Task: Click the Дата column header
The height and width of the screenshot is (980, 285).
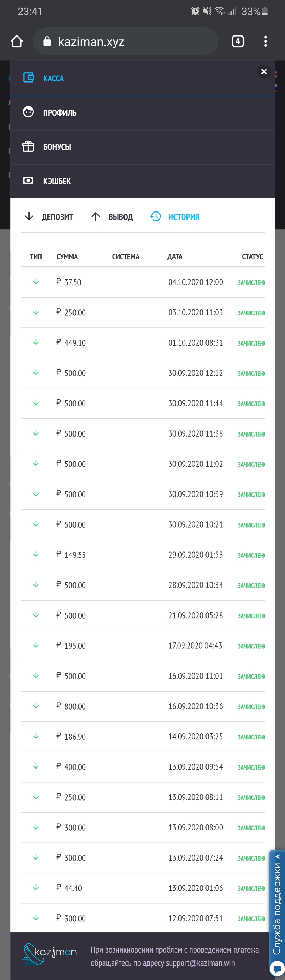Action: click(175, 257)
